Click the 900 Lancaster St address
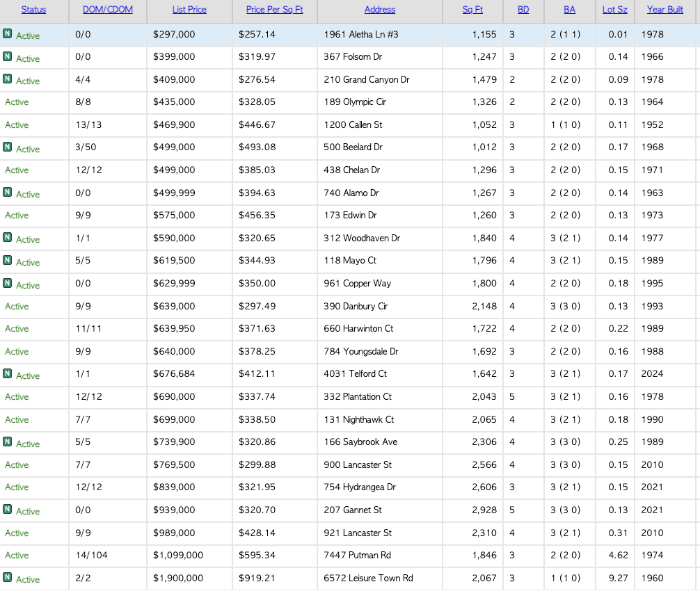700x591 pixels. point(358,464)
